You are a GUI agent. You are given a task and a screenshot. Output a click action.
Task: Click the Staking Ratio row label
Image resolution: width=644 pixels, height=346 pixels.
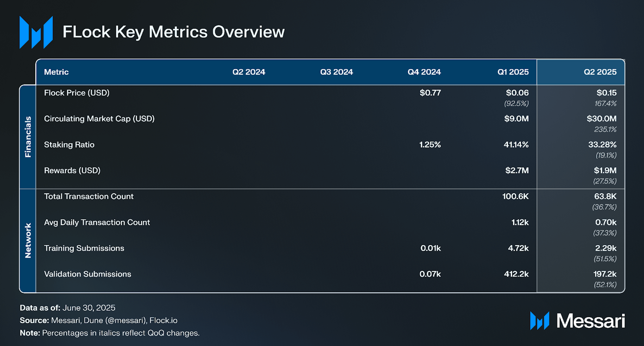point(69,145)
